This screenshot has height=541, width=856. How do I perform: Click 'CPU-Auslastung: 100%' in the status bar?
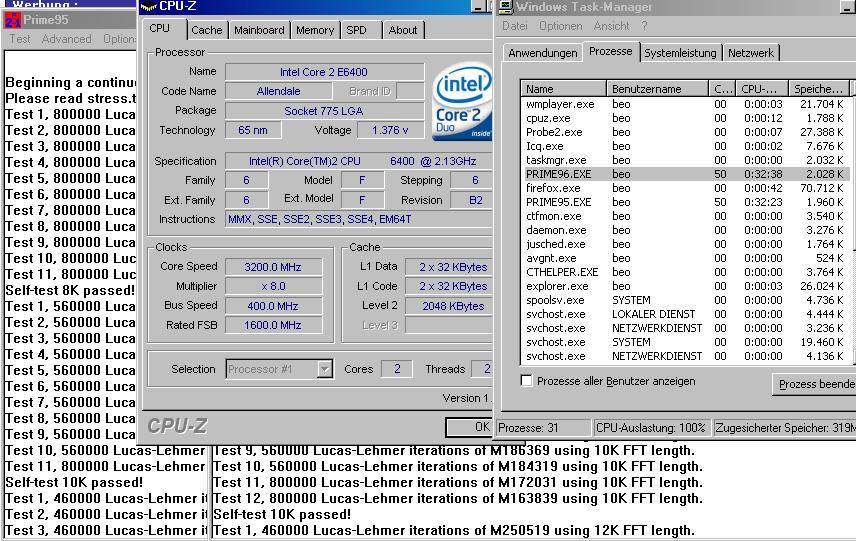[x=651, y=427]
